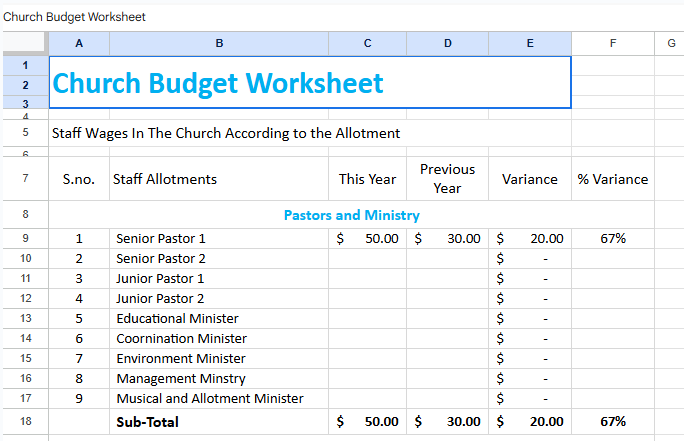Select row 15 header

click(x=25, y=358)
